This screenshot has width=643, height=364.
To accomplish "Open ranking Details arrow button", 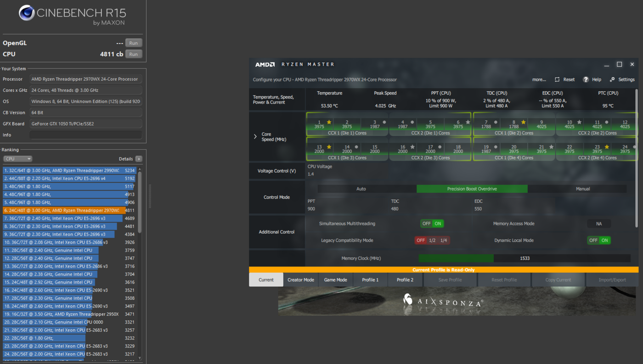I will click(x=139, y=159).
